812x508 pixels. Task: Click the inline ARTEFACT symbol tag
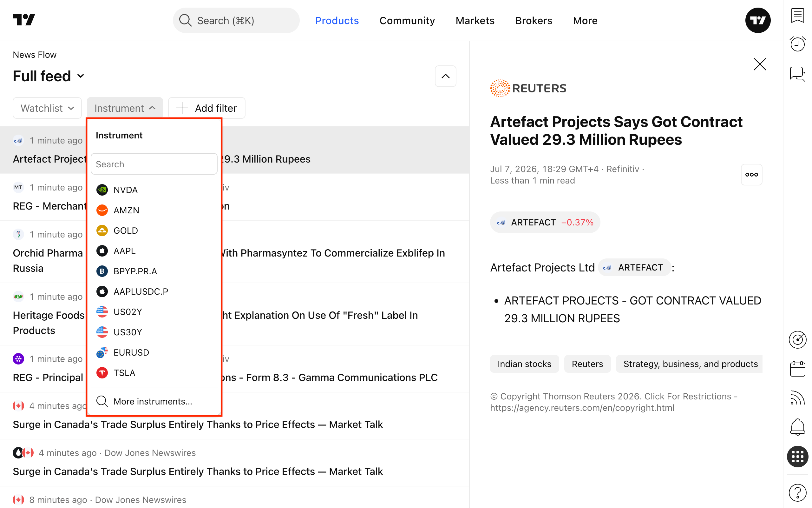(634, 267)
